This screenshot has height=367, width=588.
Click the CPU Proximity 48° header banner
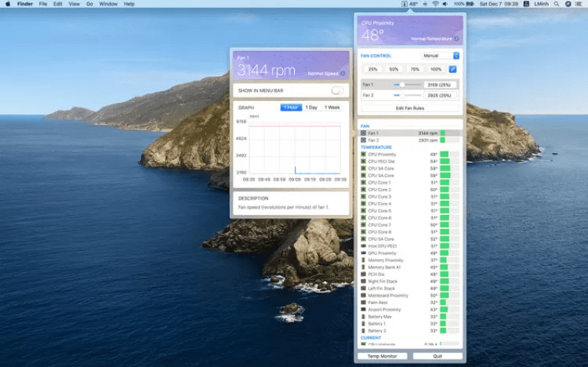tap(410, 31)
